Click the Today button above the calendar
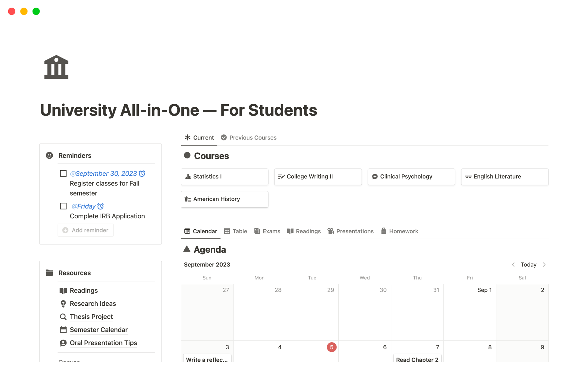Viewport: 588px width, 368px height. coord(529,264)
